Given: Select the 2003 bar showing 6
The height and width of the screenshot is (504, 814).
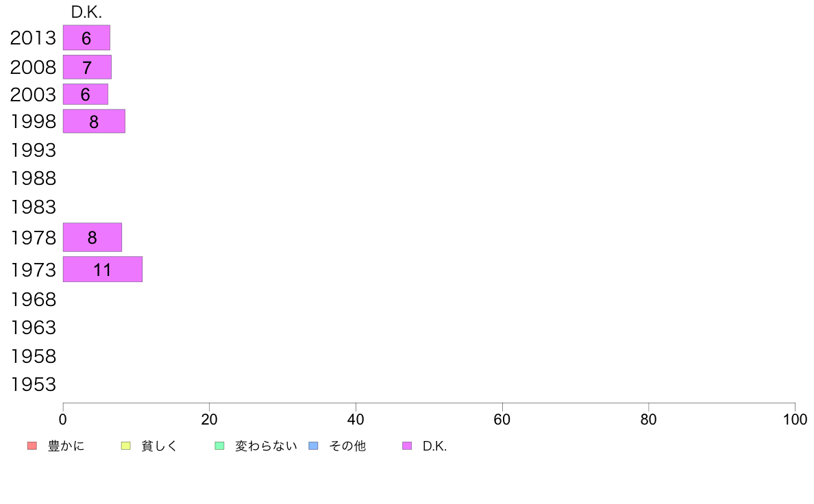Looking at the screenshot, I should tap(86, 94).
